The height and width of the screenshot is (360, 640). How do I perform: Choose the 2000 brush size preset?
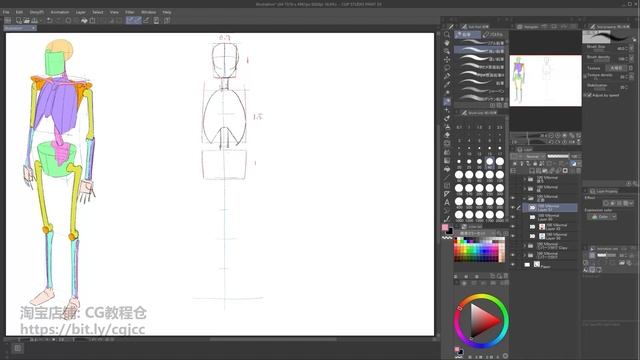click(500, 215)
